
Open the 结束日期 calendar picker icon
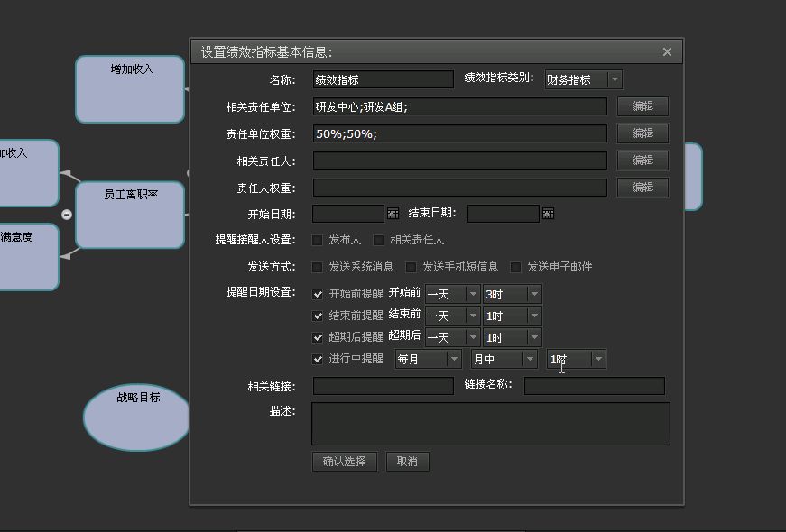pyautogui.click(x=548, y=214)
